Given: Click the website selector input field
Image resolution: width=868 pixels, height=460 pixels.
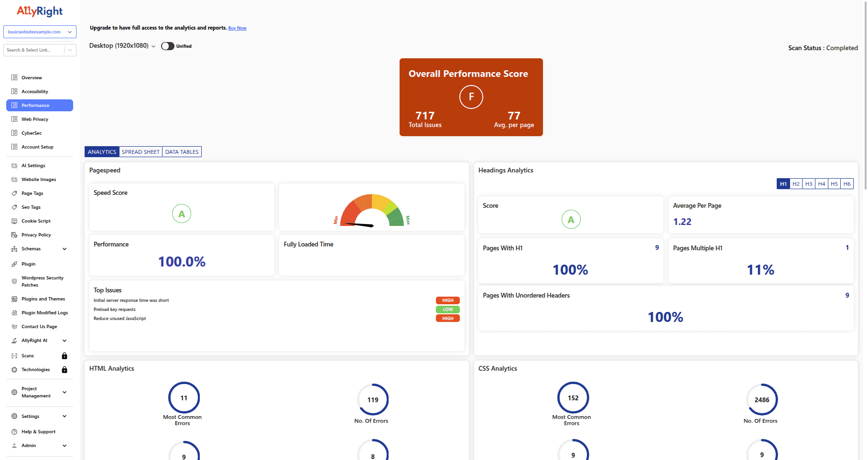Looking at the screenshot, I should (40, 32).
